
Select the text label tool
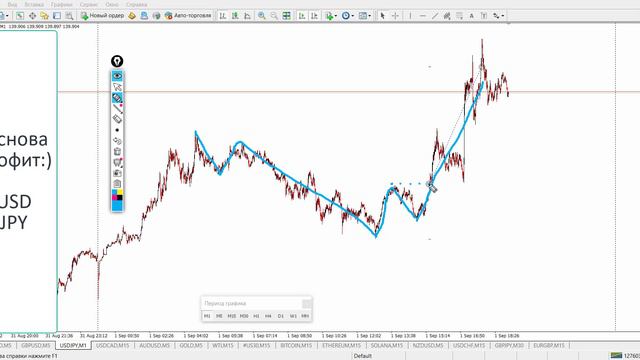484,16
